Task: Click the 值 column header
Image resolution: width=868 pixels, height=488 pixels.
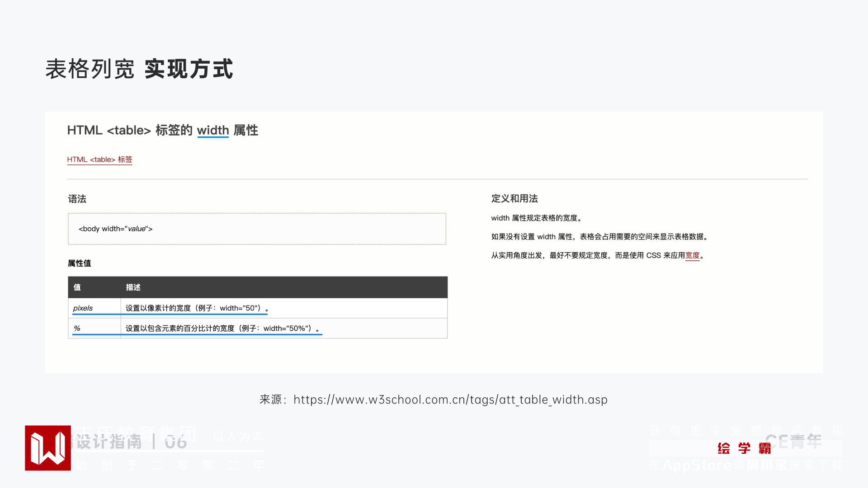Action: [77, 287]
